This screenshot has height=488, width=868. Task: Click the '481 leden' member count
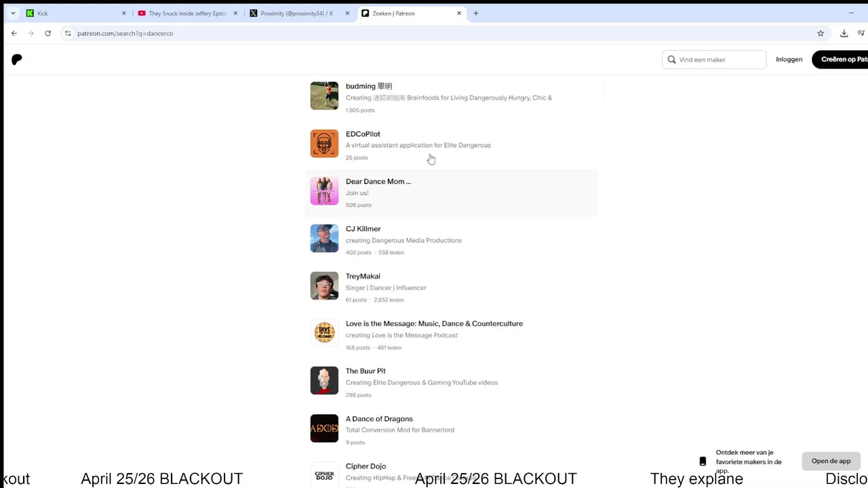[x=389, y=348]
